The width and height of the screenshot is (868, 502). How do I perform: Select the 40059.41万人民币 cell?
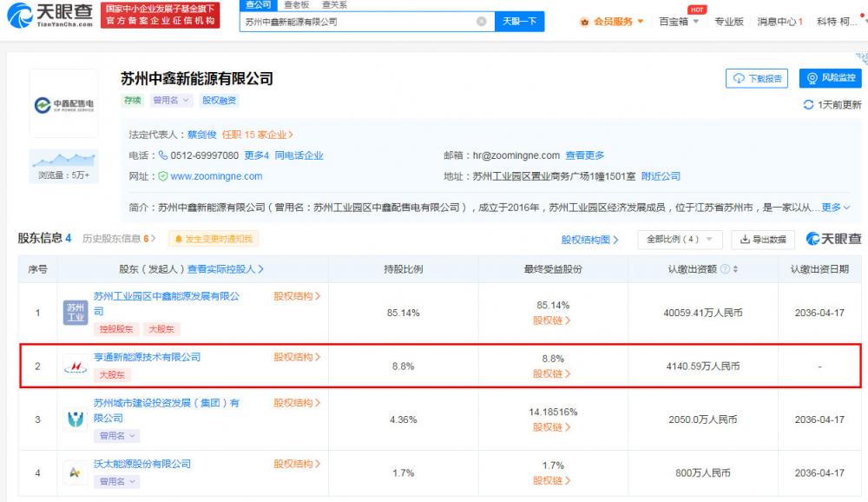[703, 313]
